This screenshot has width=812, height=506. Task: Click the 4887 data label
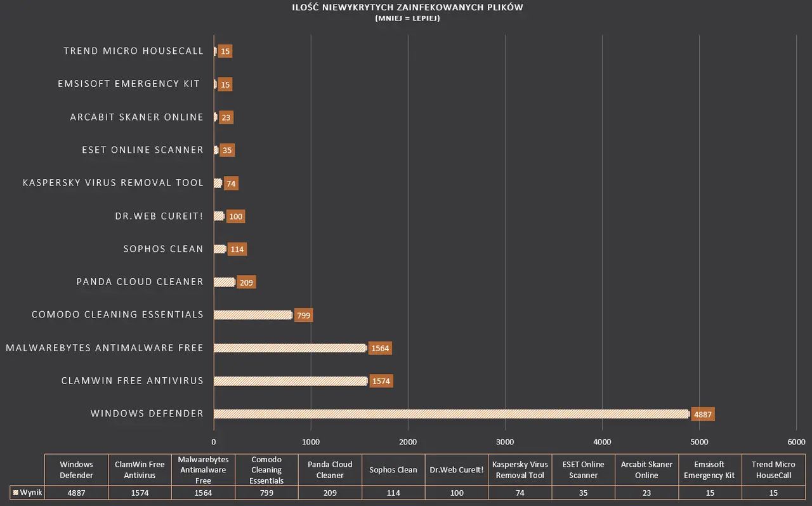click(x=704, y=414)
